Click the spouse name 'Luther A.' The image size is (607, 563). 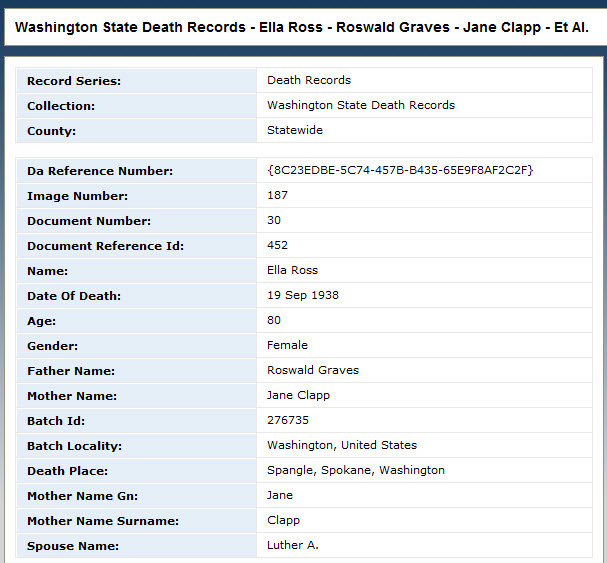click(292, 546)
